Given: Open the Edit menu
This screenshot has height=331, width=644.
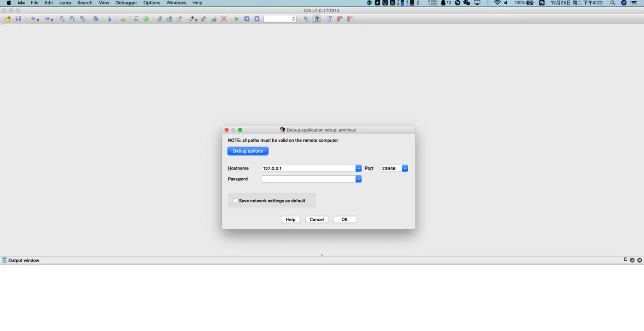Looking at the screenshot, I should click(x=49, y=3).
